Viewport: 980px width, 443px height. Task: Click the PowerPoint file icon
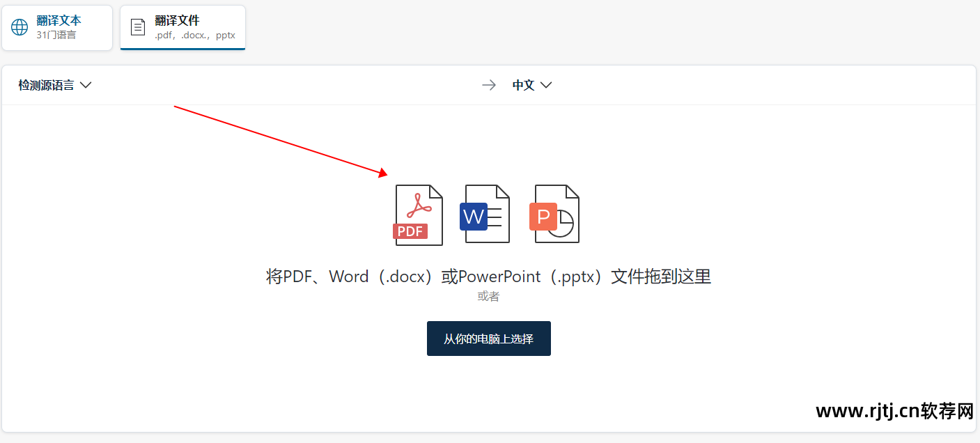(554, 214)
